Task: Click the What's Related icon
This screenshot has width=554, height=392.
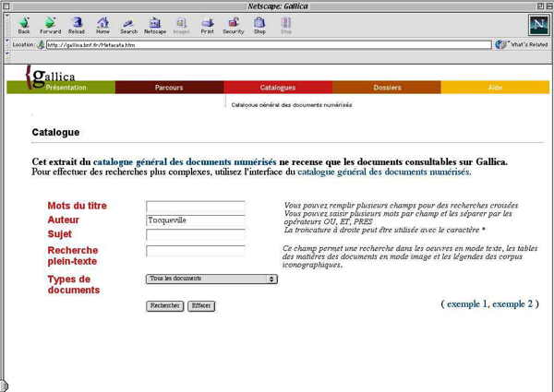Action: 521,45
